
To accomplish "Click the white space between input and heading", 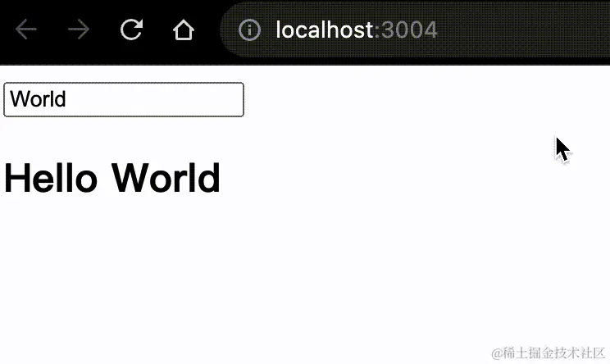I will (116, 138).
